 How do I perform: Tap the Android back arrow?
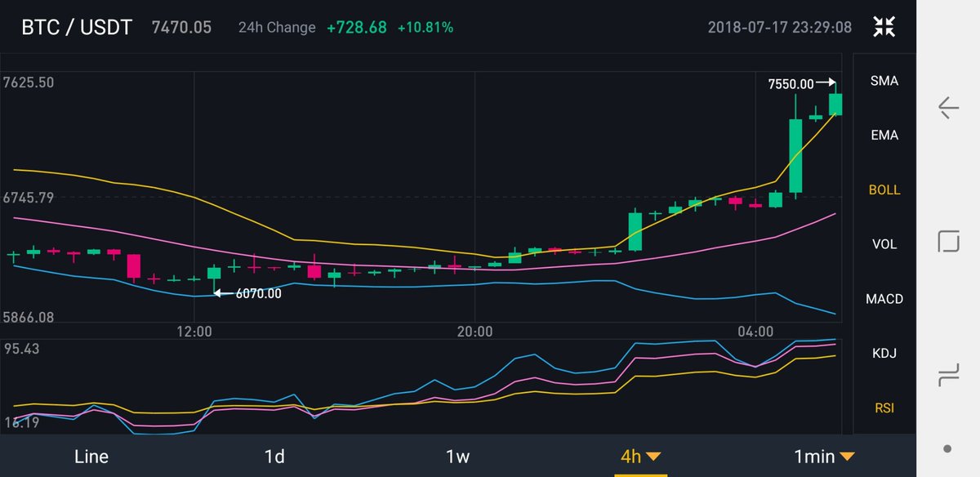948,108
